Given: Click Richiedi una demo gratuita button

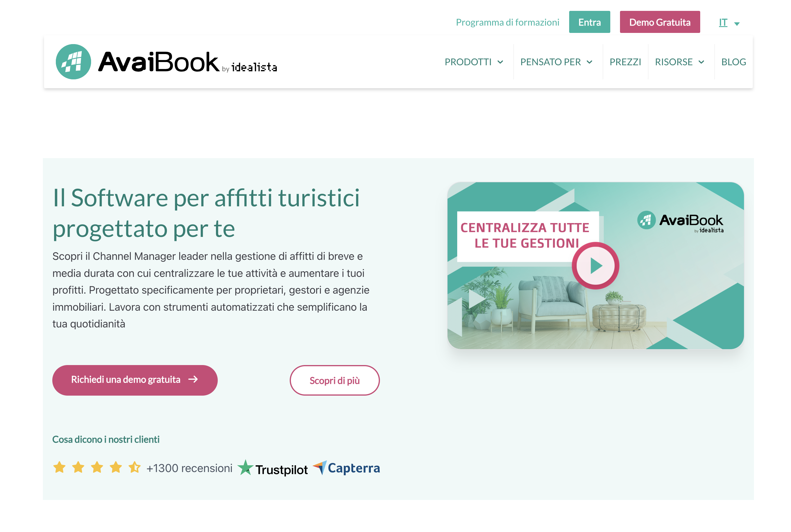Looking at the screenshot, I should coord(135,380).
